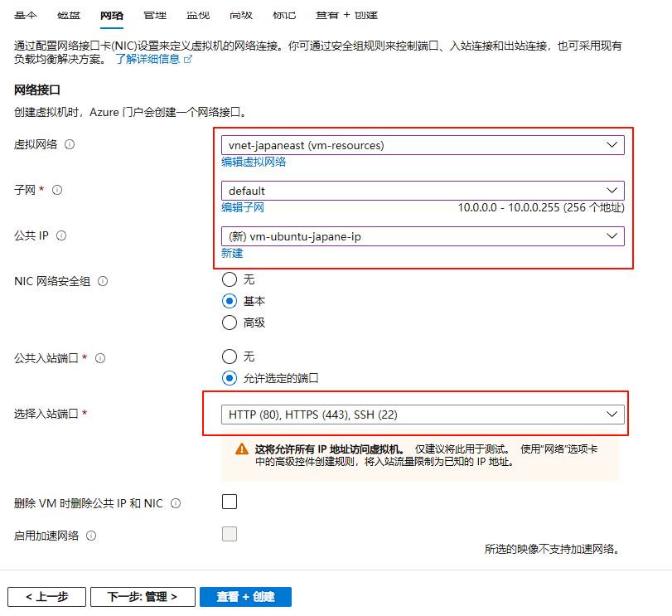Viewport: 672px width, 616px height.
Task: Click the info icon next to 虚拟网络
Action: (70, 144)
